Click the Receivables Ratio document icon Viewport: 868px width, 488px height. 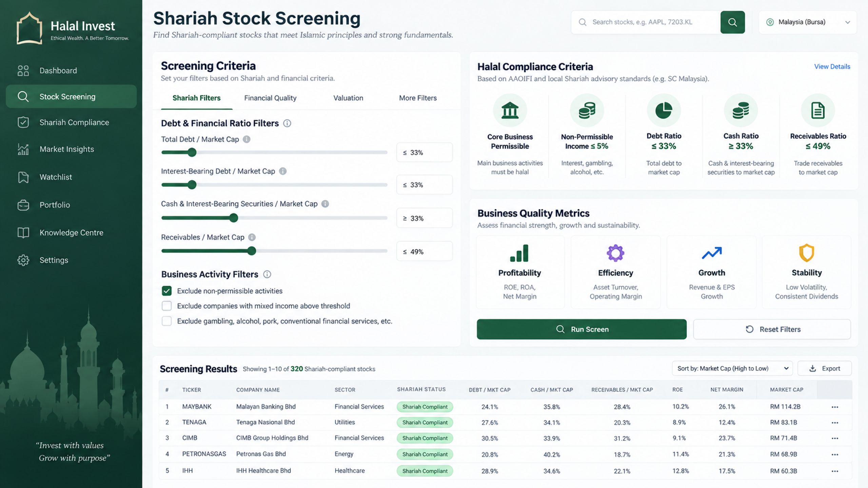point(818,110)
